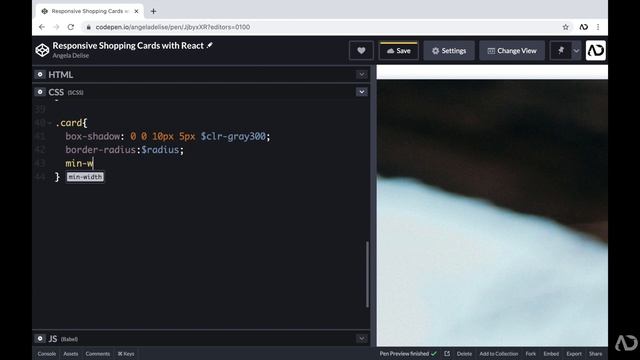The height and width of the screenshot is (360, 640).
Task: Fork this pen
Action: tap(531, 353)
